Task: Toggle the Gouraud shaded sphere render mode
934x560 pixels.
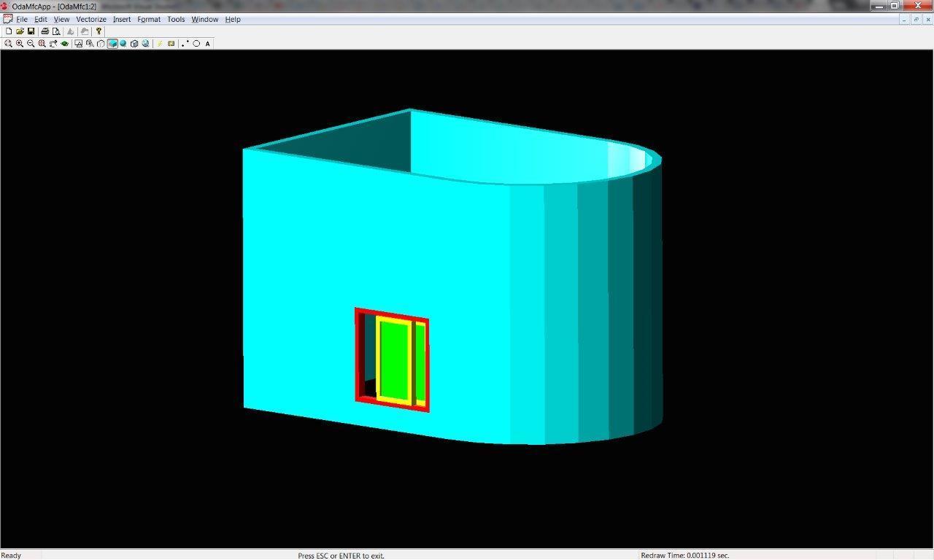Action: 123,44
